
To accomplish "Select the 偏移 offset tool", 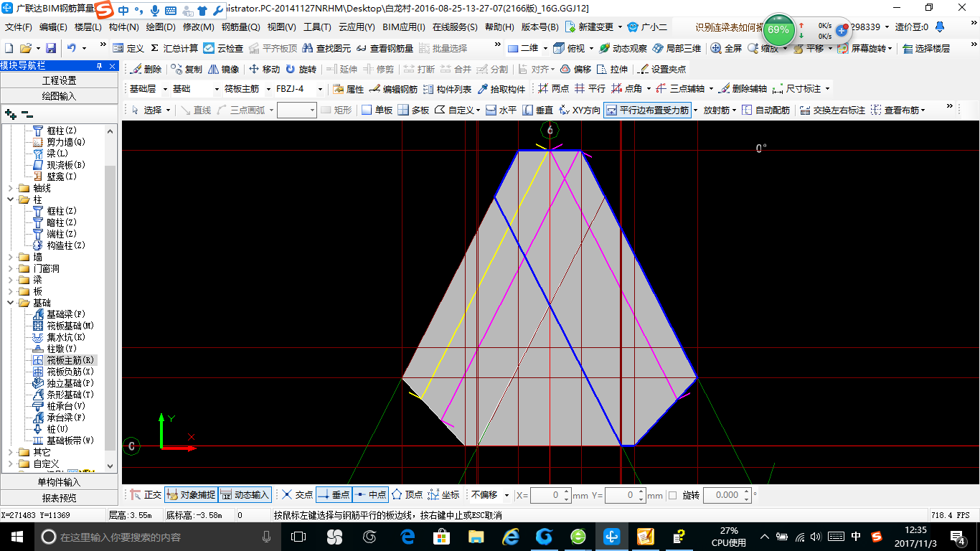I will tap(575, 70).
